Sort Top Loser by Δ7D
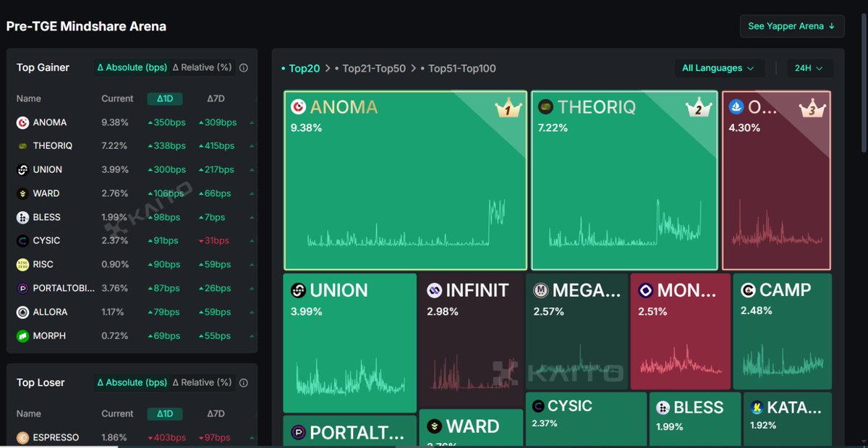Image resolution: width=868 pixels, height=448 pixels. (216, 414)
